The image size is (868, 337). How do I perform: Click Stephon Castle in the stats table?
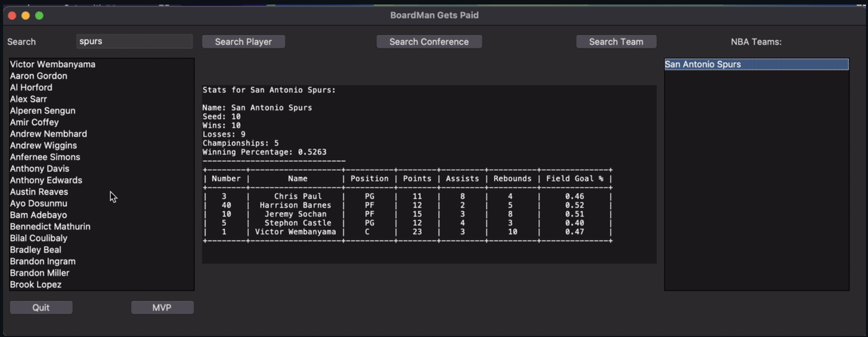298,223
